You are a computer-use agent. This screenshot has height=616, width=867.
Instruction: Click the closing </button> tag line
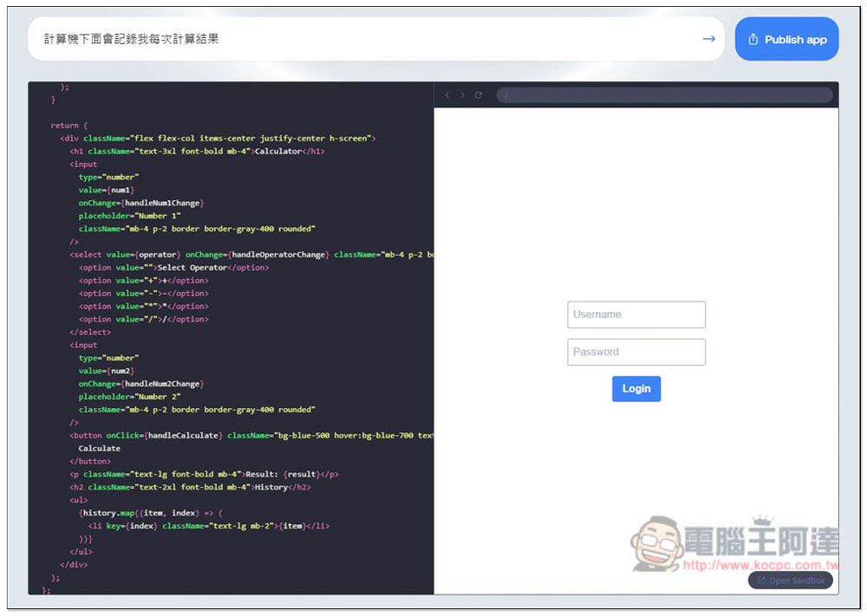click(89, 461)
